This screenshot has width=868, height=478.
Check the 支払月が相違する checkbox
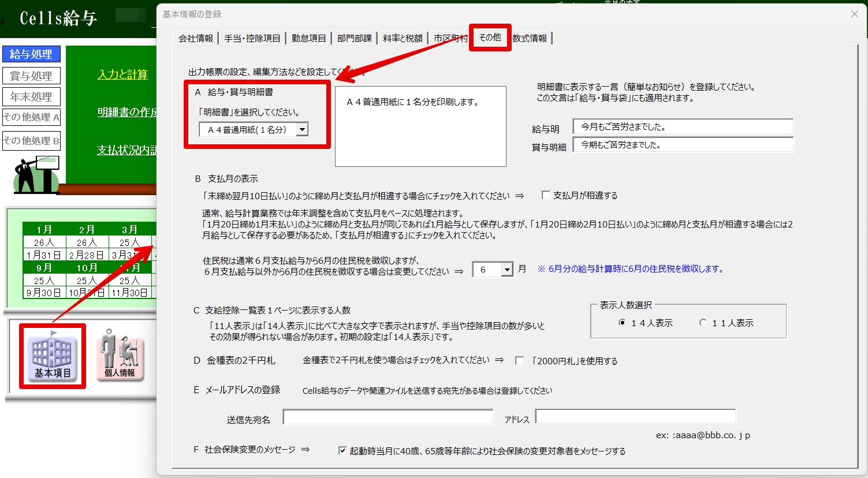tap(546, 196)
